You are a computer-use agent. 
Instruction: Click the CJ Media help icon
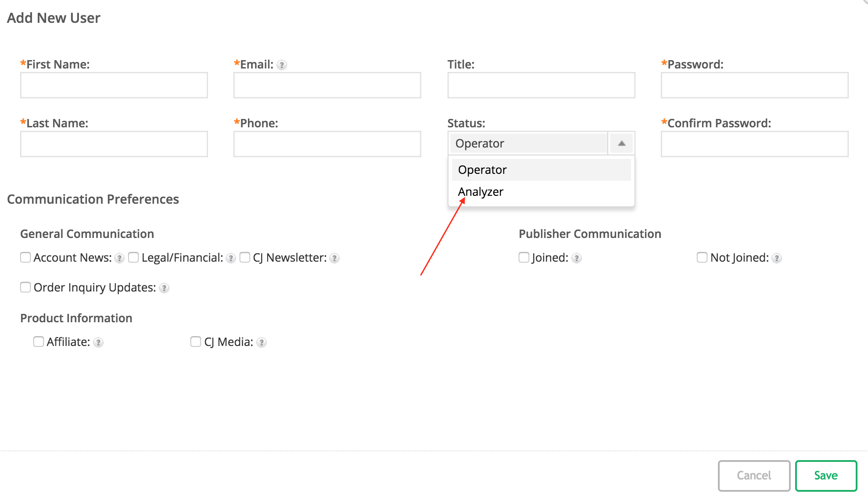262,342
